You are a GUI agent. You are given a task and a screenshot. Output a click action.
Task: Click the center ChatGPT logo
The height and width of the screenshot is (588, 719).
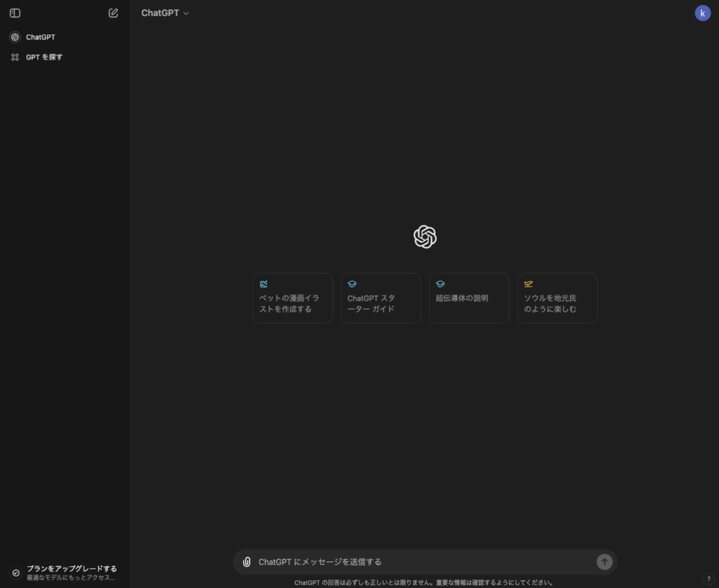pyautogui.click(x=425, y=237)
